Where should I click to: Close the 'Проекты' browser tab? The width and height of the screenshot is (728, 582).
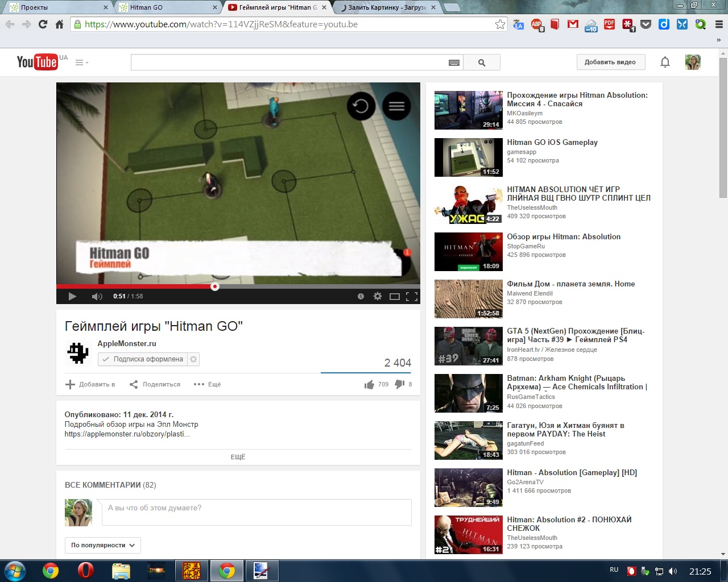pyautogui.click(x=106, y=7)
